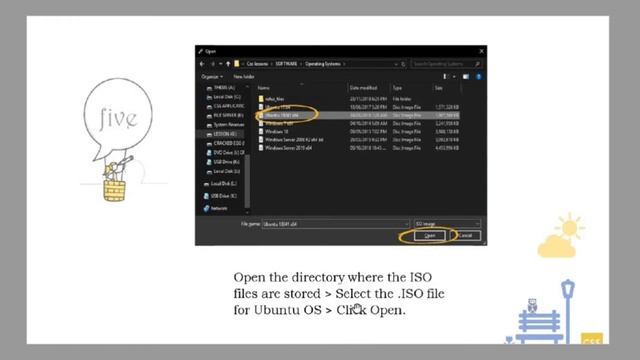This screenshot has width=640, height=360.
Task: Collapse navigation pane using the top chevron
Action: point(247,87)
